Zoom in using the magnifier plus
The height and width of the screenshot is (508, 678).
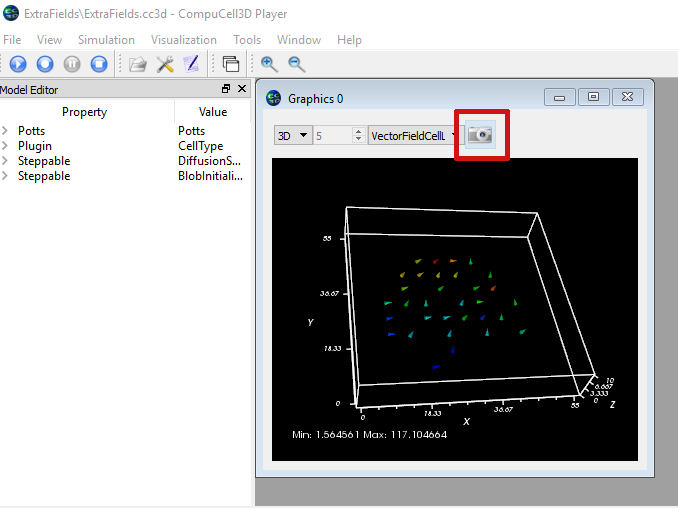point(269,64)
